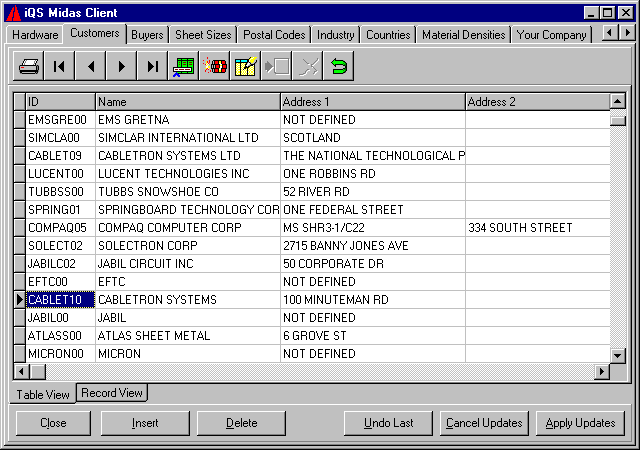Open the Hardware tab
Screen dimensions: 640x450
pyautogui.click(x=35, y=35)
